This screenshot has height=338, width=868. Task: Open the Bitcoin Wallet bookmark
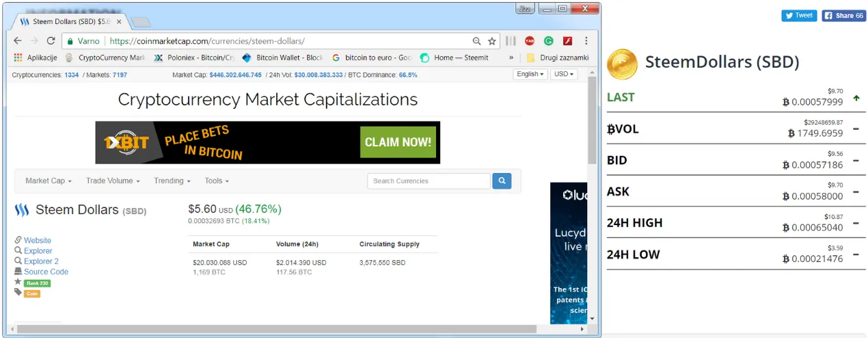[x=282, y=58]
